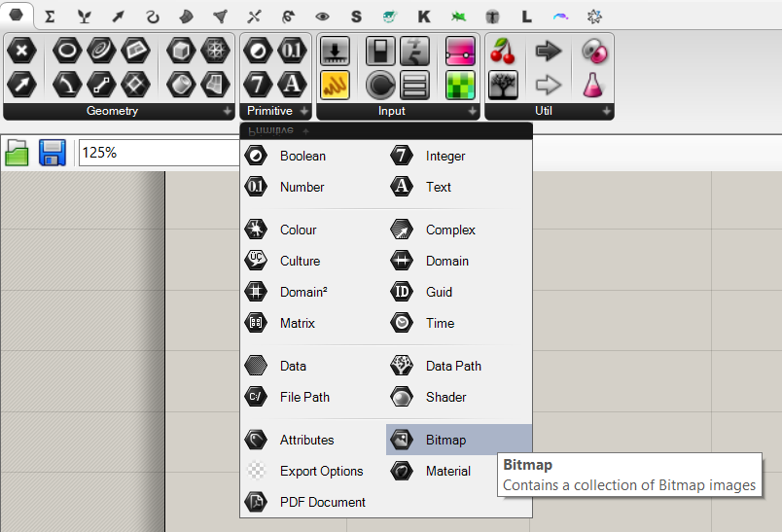The height and width of the screenshot is (532, 782).
Task: Click the Colour parameter icon
Action: coord(256,230)
